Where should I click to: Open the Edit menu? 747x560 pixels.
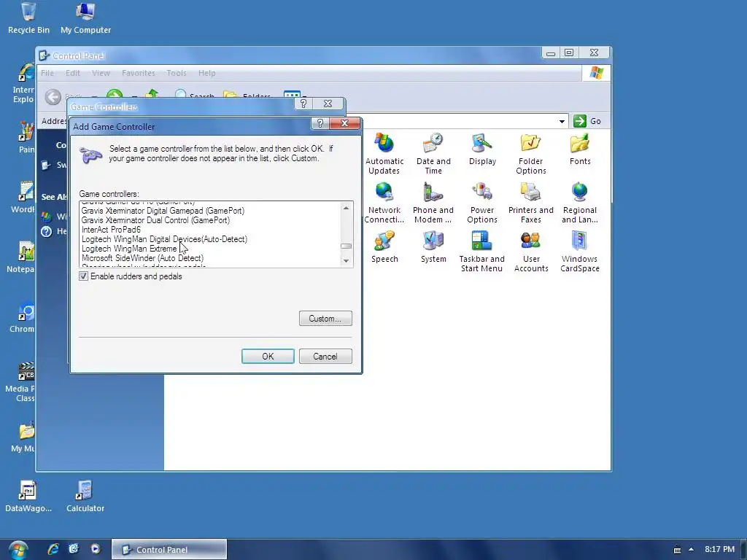[x=73, y=73]
